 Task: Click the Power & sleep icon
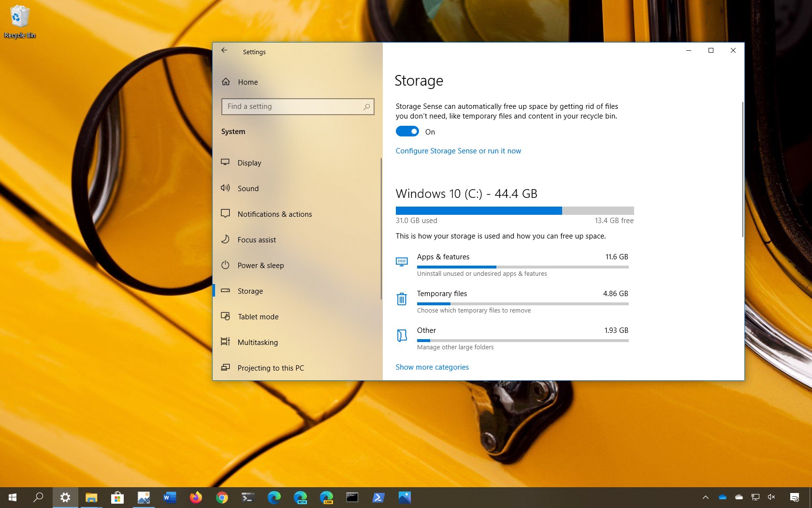click(x=225, y=265)
